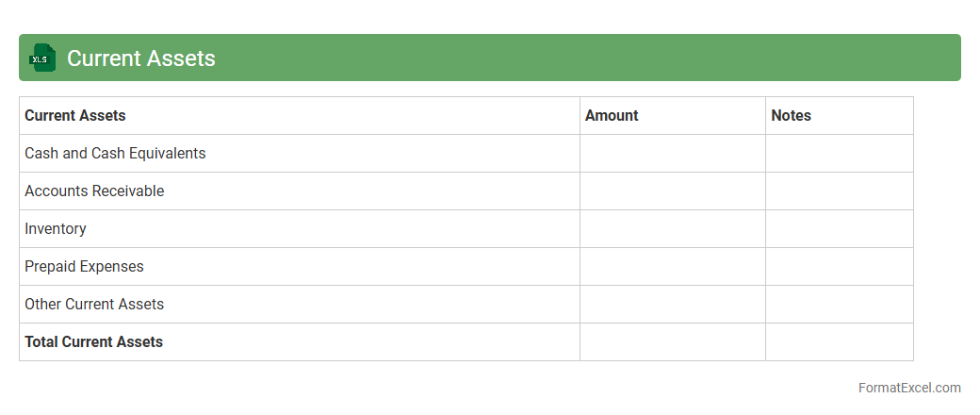Select the Amount cell for Inventory
Image resolution: width=980 pixels, height=415 pixels.
672,229
